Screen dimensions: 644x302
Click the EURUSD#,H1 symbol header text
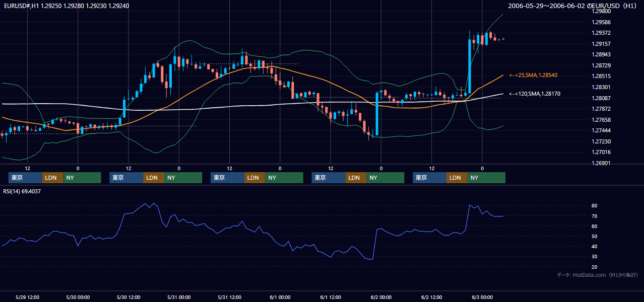[x=66, y=6]
